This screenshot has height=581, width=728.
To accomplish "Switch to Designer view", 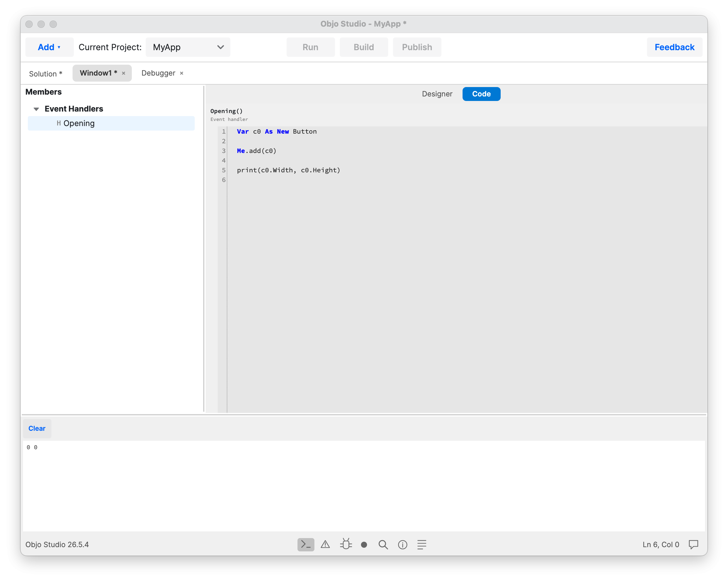I will coord(437,94).
